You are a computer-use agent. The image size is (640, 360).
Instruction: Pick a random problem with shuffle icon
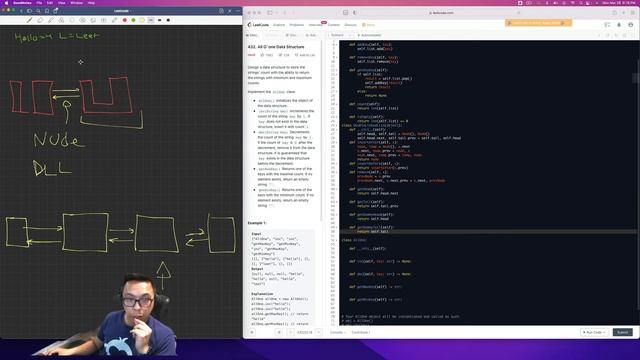[x=279, y=332]
